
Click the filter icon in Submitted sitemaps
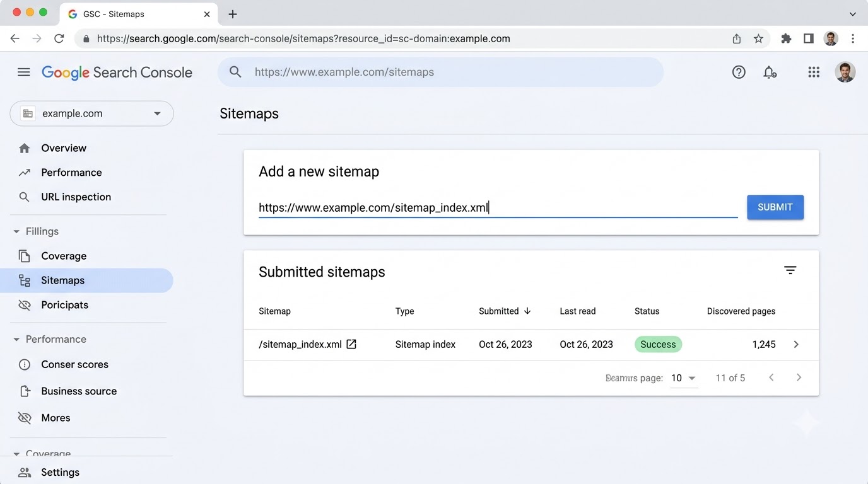tap(790, 270)
